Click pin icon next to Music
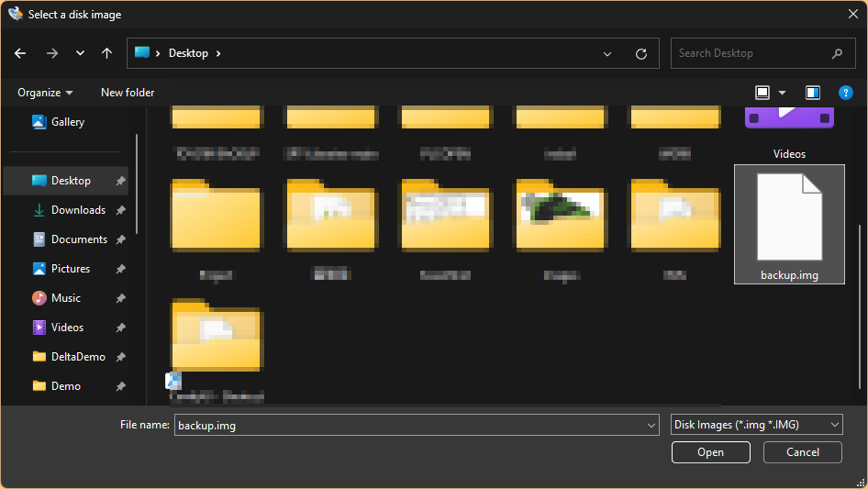 click(120, 298)
